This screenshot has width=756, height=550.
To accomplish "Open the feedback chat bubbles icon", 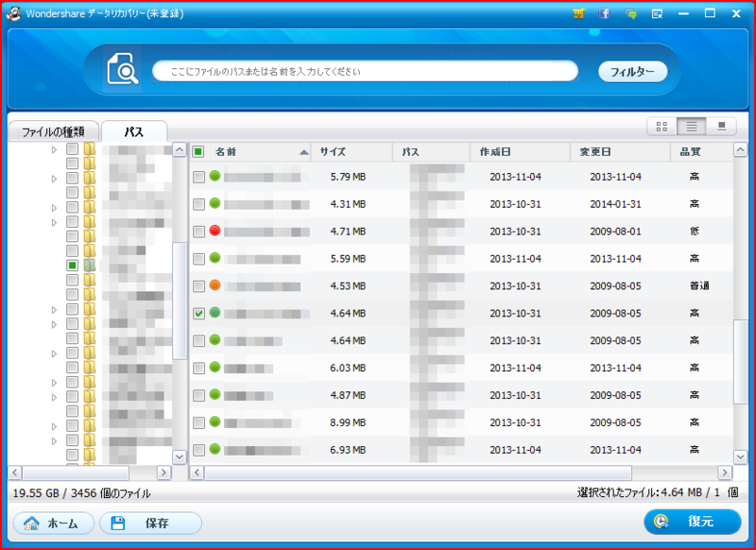I will tap(630, 14).
